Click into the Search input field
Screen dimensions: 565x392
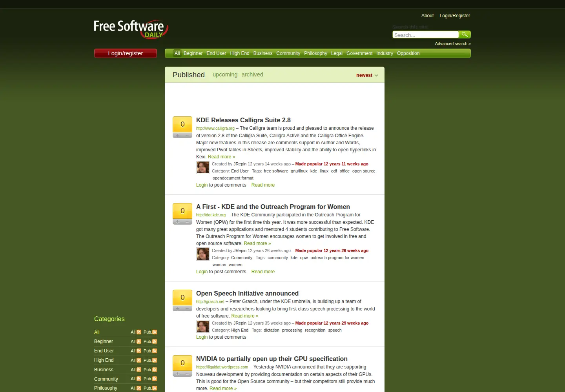point(426,34)
